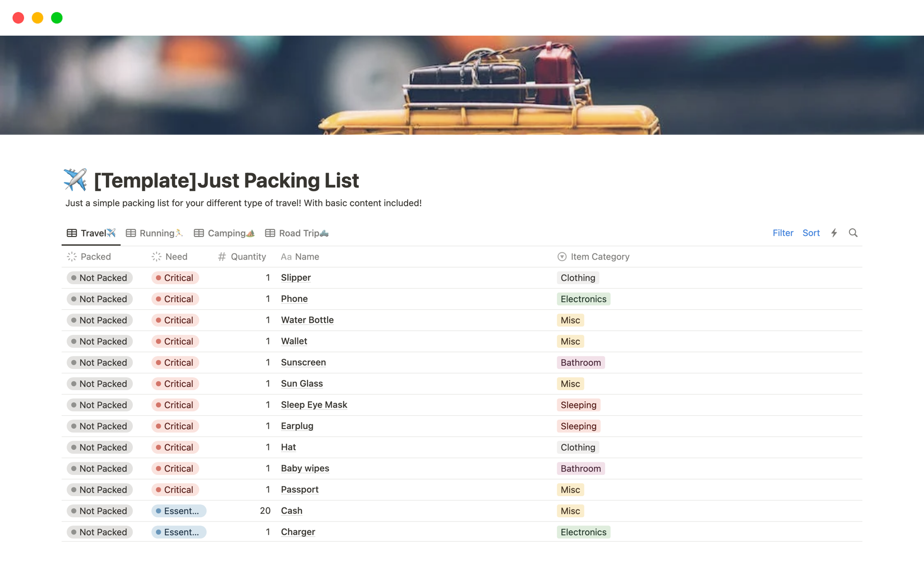Toggle Not Packed status for Charger
This screenshot has height=578, width=924.
(100, 532)
